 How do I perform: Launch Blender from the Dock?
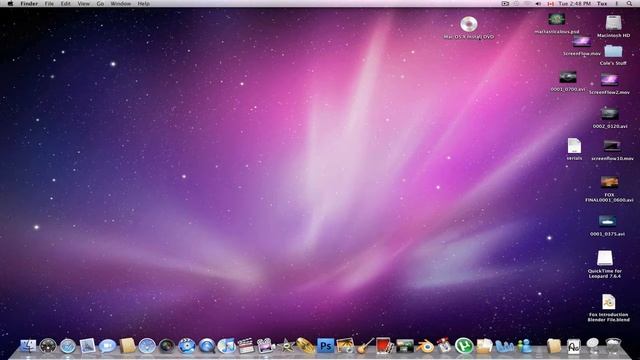(424, 346)
